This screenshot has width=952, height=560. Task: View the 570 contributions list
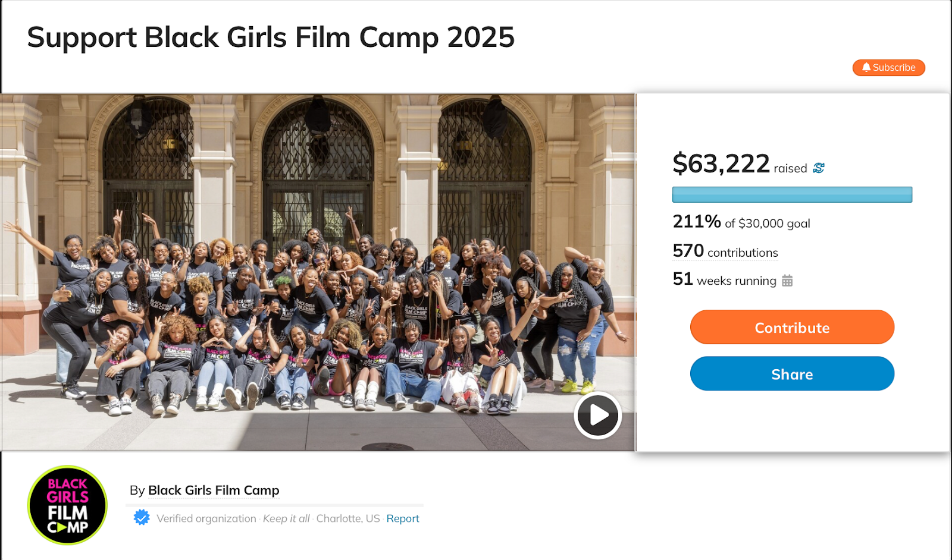pyautogui.click(x=725, y=251)
